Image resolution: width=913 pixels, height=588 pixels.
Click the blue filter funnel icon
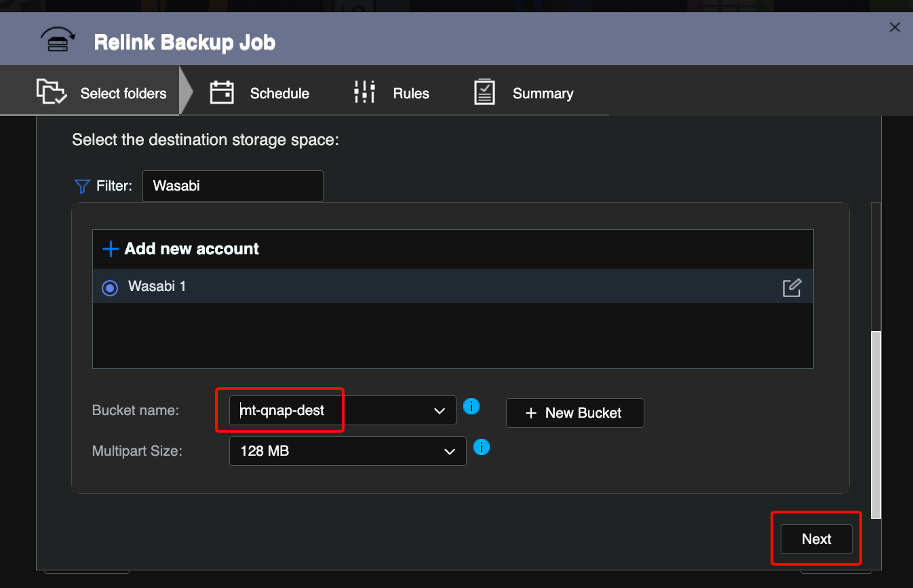(x=82, y=186)
